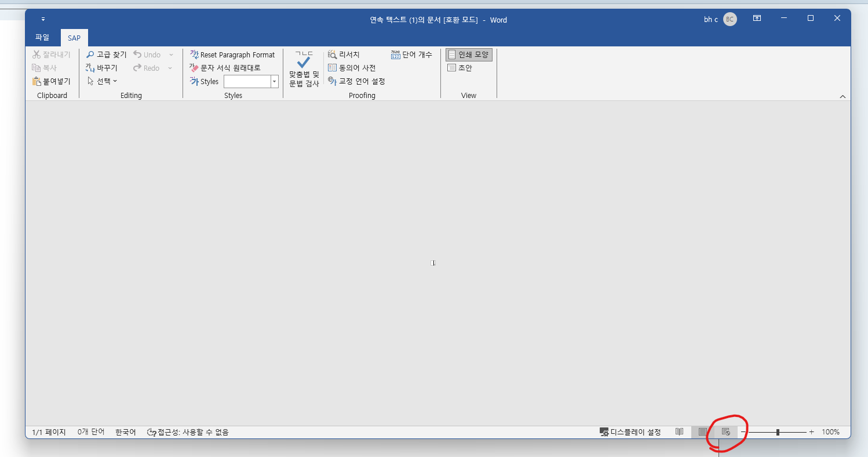This screenshot has width=868, height=457.
Task: Click the 복사 (copy) icon
Action: tap(37, 68)
